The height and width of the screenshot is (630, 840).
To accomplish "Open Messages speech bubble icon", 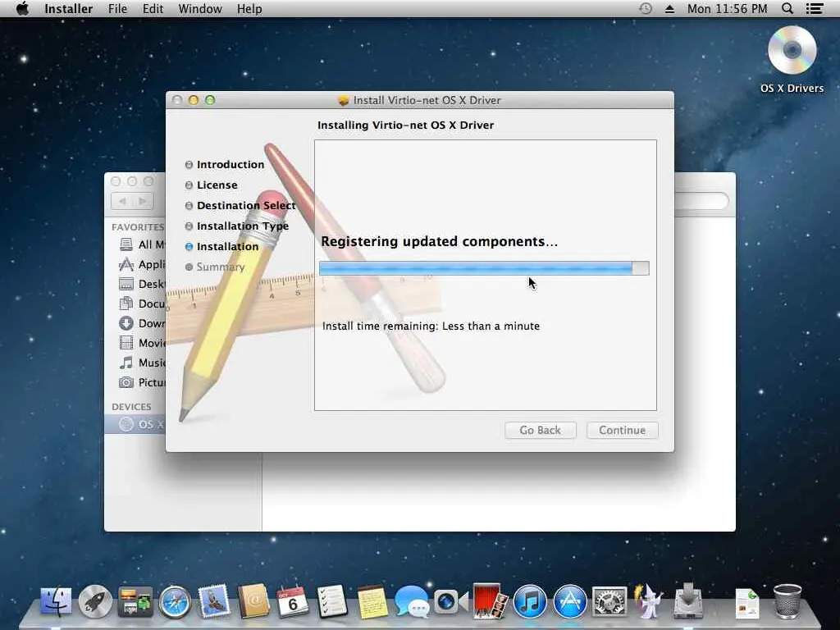I will pos(412,601).
